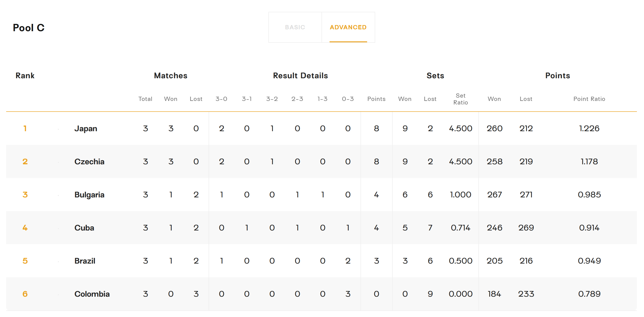
Task: Click the Result Details header
Action: click(x=300, y=76)
